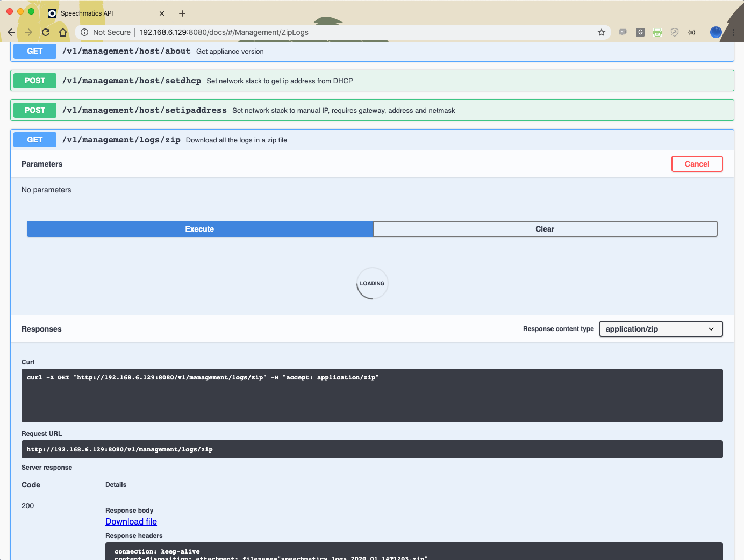Open the browser home page
This screenshot has height=560, width=744.
63,32
